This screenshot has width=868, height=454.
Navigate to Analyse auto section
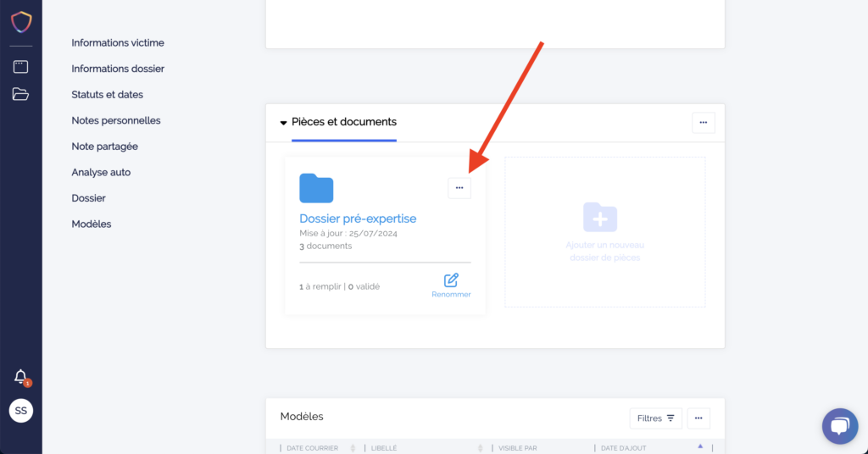(101, 172)
